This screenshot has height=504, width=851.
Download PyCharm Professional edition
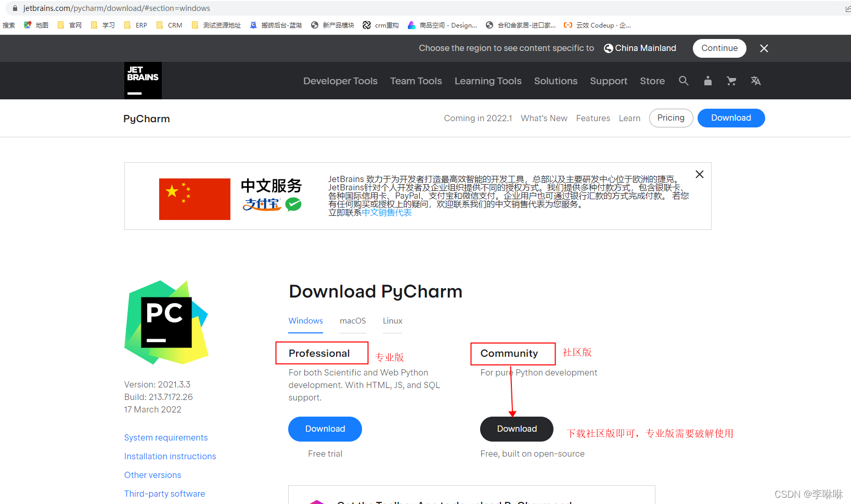pyautogui.click(x=325, y=429)
